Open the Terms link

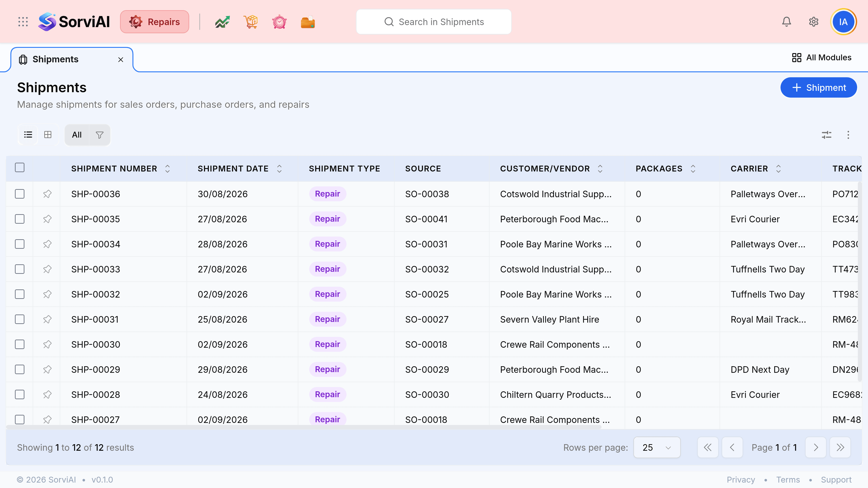click(x=788, y=480)
